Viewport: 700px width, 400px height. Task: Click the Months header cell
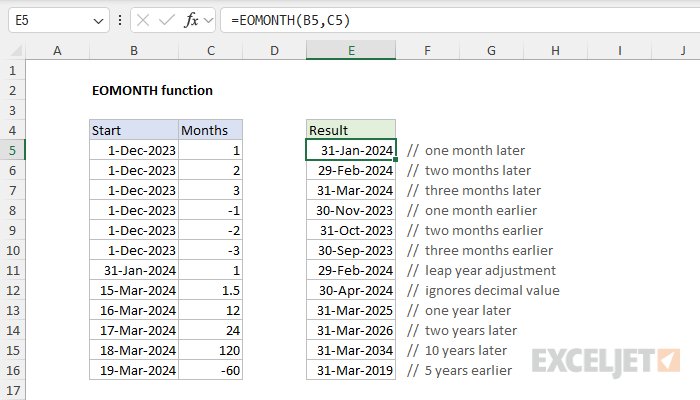210,130
